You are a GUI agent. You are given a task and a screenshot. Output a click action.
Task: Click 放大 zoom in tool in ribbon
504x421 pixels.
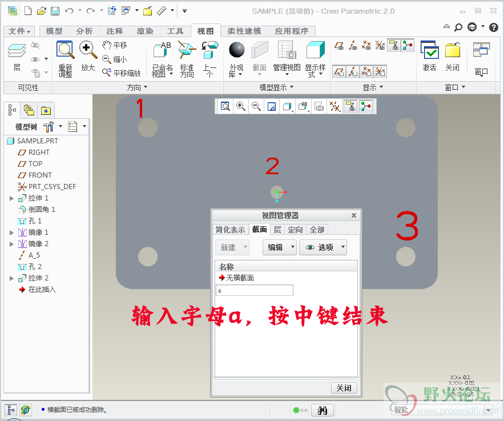[x=88, y=56]
